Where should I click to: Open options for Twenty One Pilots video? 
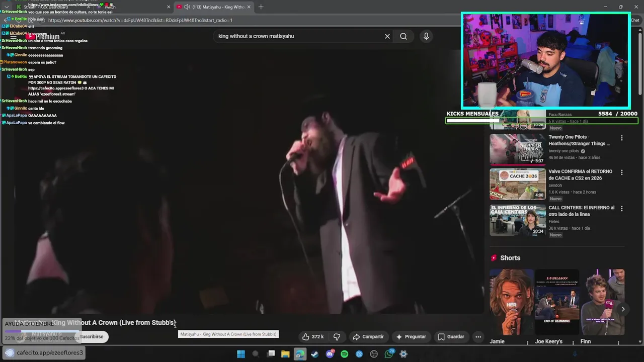[x=622, y=138]
